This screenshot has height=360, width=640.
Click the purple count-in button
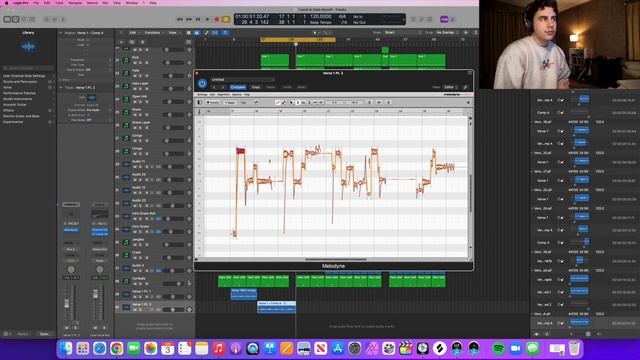[444, 19]
